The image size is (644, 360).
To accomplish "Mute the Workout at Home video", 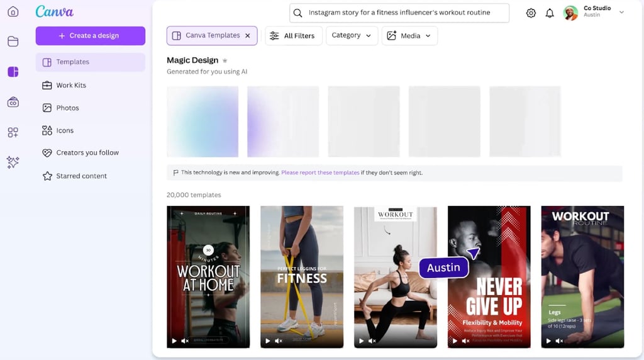I will point(185,341).
